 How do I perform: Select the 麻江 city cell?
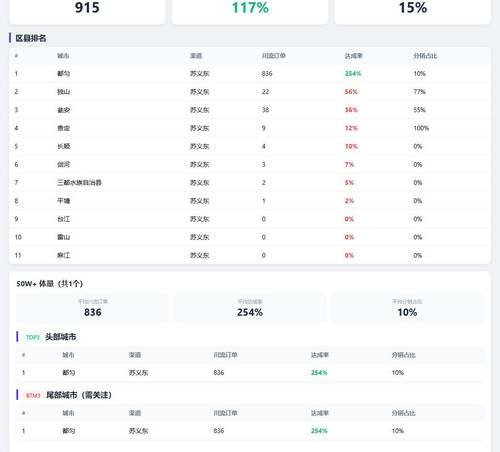(63, 255)
